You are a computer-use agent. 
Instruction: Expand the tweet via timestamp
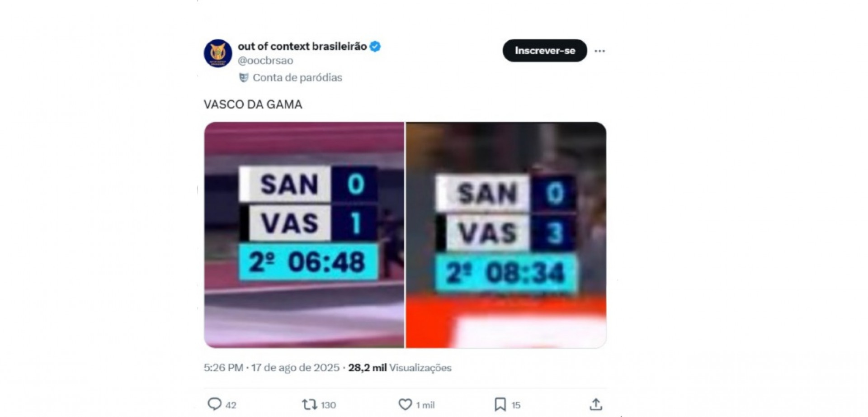[x=271, y=368]
